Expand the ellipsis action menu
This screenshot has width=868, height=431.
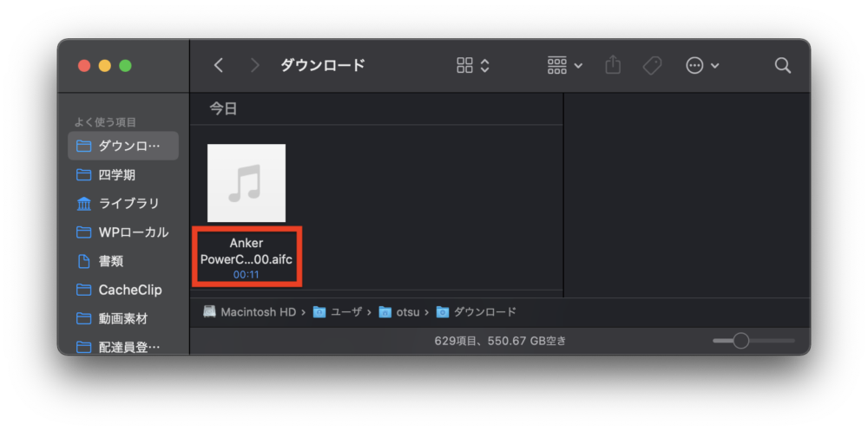pyautogui.click(x=701, y=65)
